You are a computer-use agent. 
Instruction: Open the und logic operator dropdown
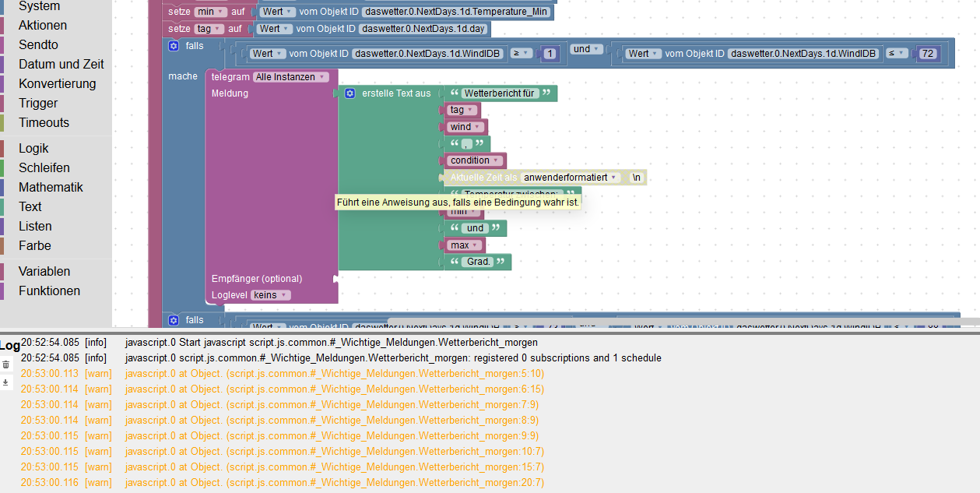pos(587,49)
